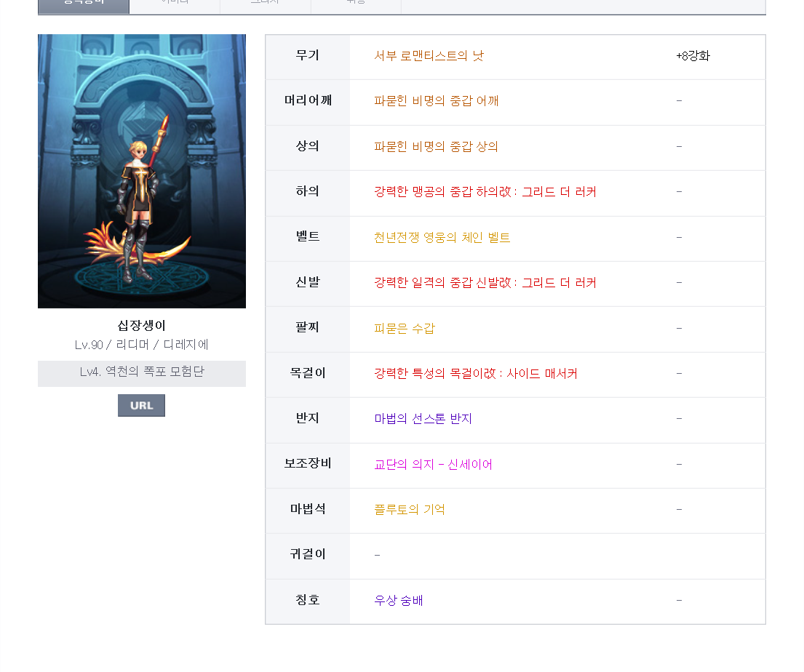Viewport: 804px width, 672px height.
Task: Click character name 십장생이
Action: click(x=142, y=326)
